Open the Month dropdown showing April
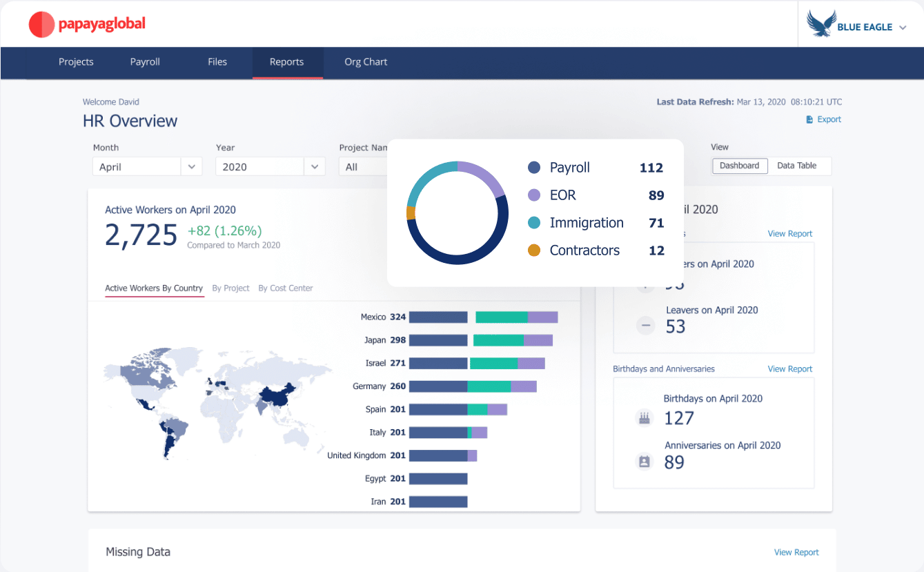 pos(147,166)
